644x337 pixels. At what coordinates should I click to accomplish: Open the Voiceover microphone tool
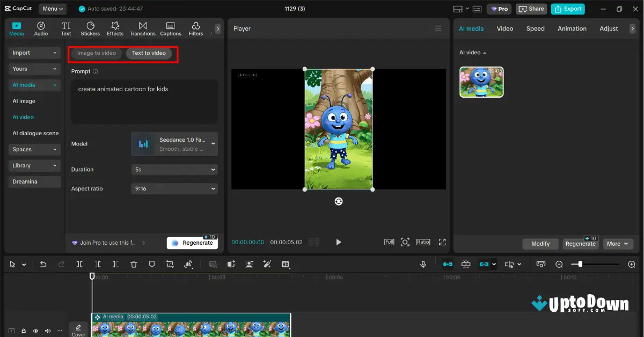point(423,264)
